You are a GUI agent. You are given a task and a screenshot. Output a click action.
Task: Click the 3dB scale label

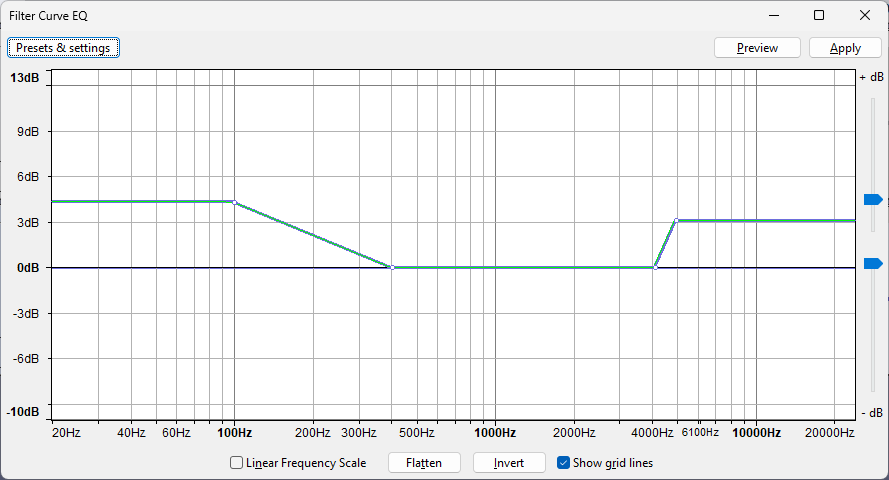tap(28, 223)
